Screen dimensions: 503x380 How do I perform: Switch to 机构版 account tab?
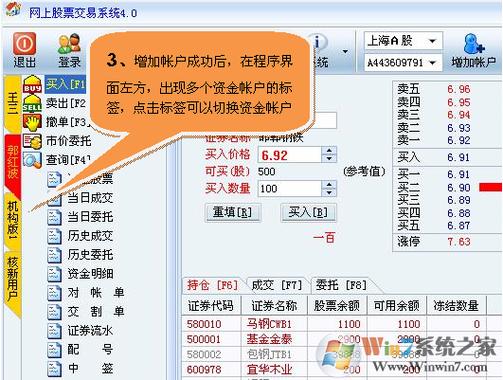(x=13, y=221)
